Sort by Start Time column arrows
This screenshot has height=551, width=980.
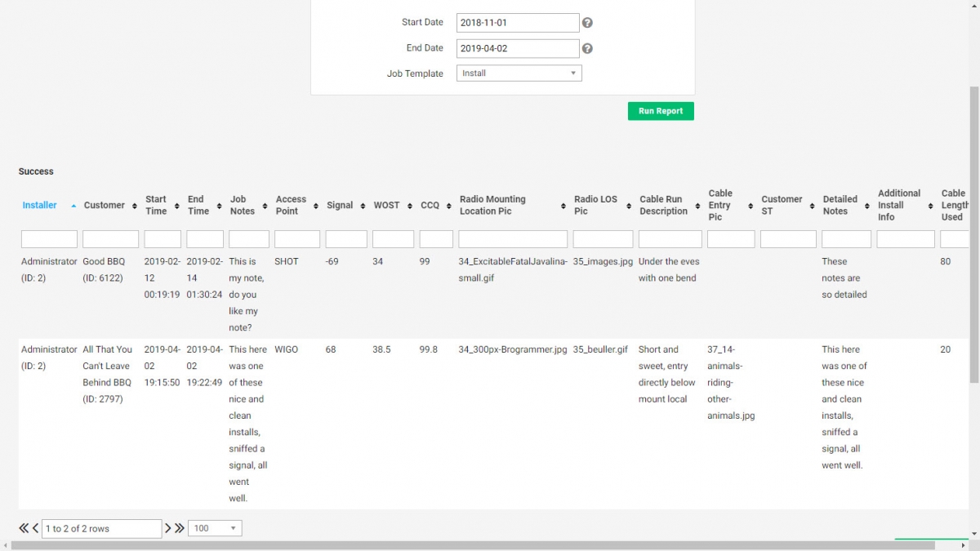177,206
